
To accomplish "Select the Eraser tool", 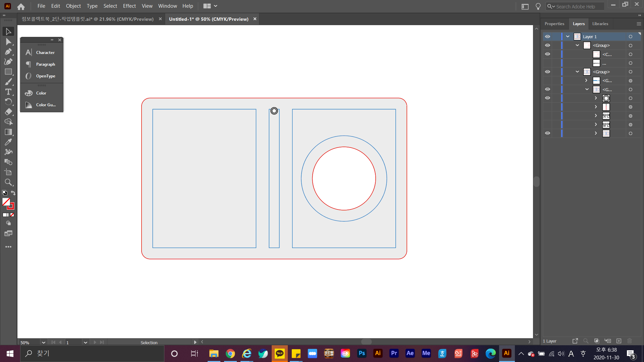I will [x=8, y=112].
